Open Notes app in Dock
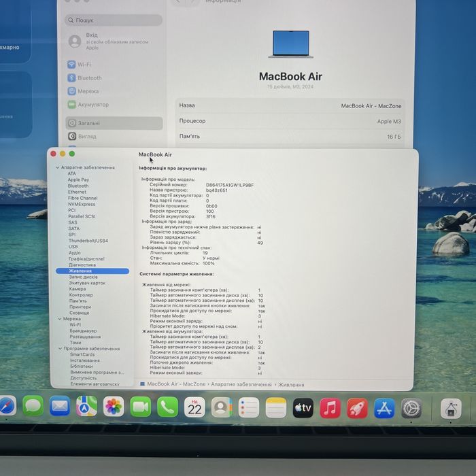476x476 pixels. click(276, 408)
